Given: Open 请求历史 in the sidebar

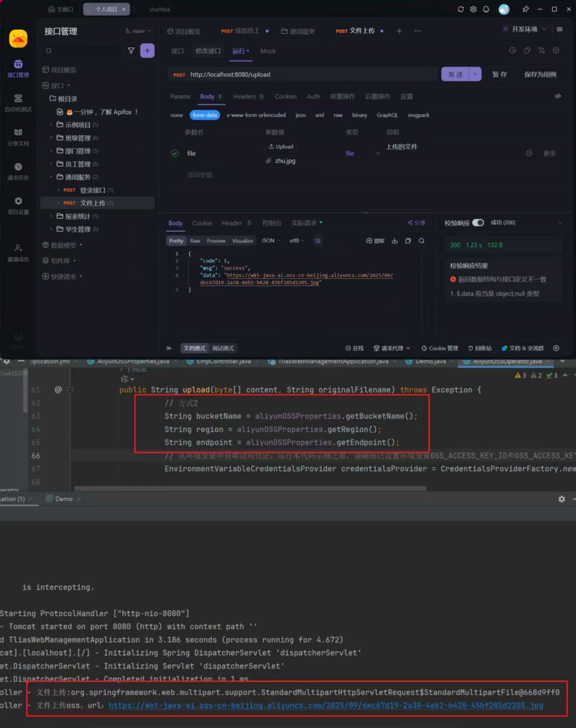Looking at the screenshot, I should tap(18, 171).
